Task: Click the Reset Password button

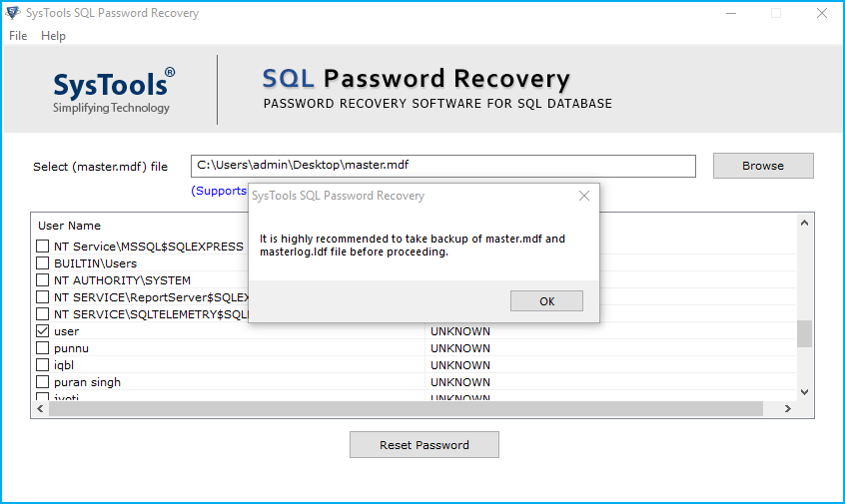Action: click(424, 445)
